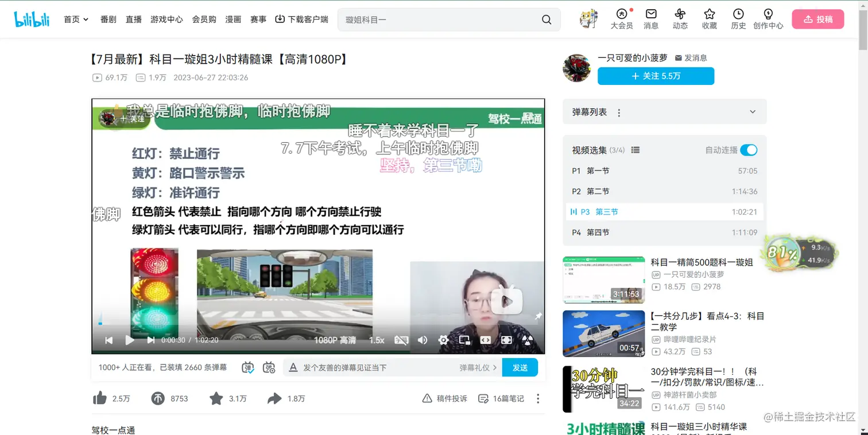
Task: Open the title 30分钟学完科目一！！
Action: tap(708, 377)
